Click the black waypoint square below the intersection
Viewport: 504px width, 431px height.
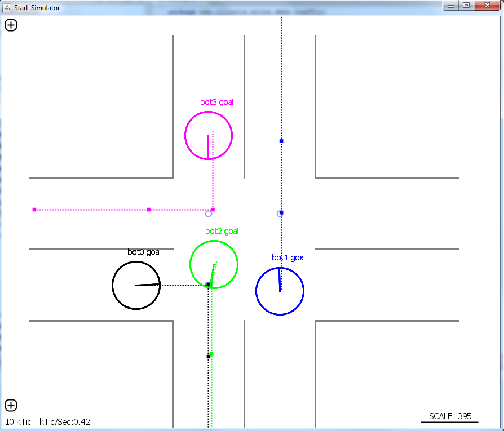click(x=208, y=357)
